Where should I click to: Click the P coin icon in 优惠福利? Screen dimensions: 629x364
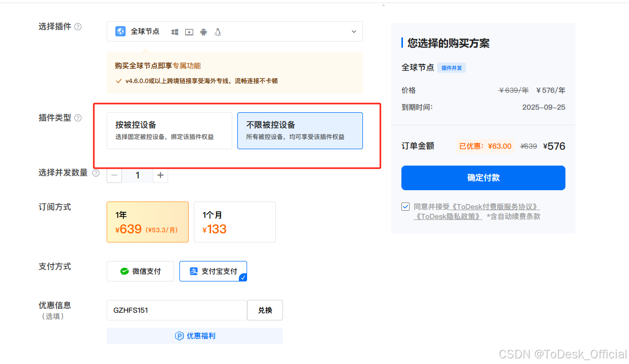179,336
